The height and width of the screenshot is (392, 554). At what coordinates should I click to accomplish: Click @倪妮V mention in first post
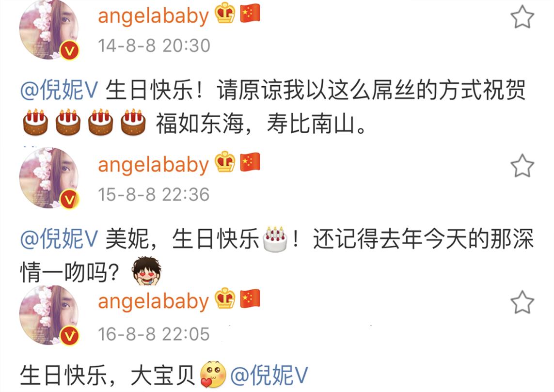(x=59, y=90)
